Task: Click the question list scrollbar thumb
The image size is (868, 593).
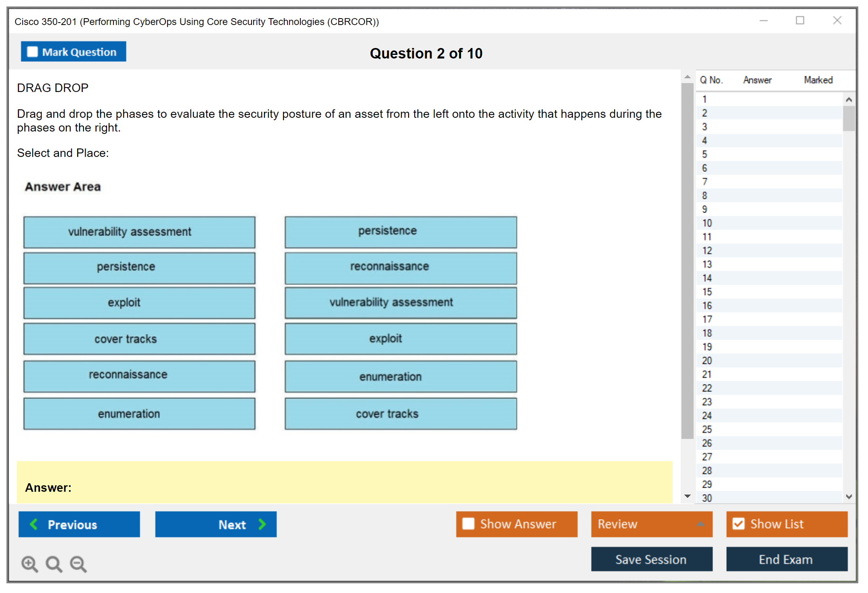Action: [x=849, y=118]
